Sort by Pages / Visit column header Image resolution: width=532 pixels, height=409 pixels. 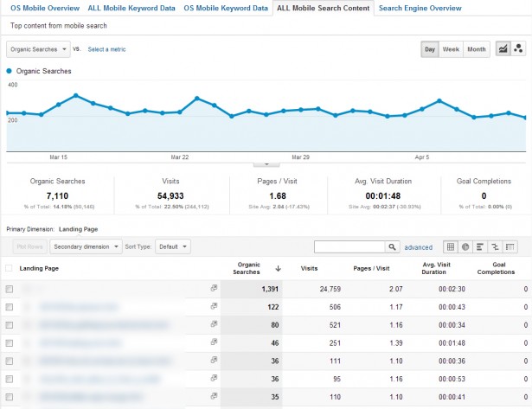click(x=371, y=268)
